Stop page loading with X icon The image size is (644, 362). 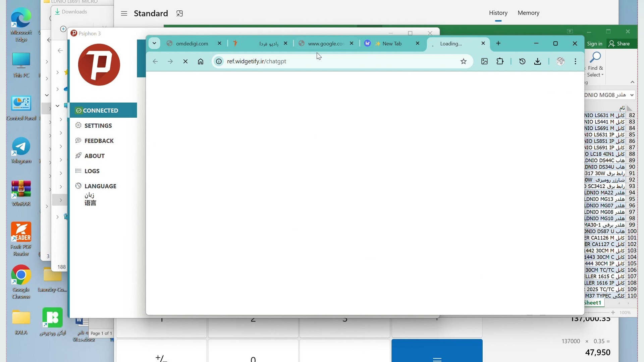tap(185, 61)
